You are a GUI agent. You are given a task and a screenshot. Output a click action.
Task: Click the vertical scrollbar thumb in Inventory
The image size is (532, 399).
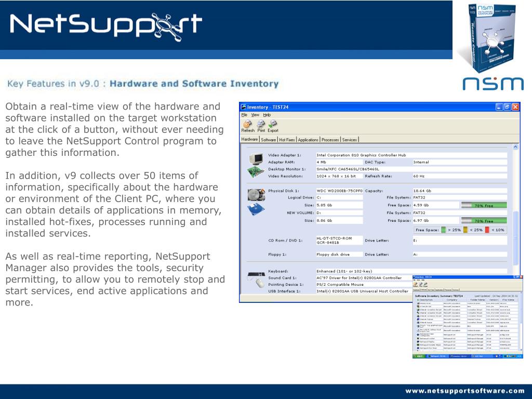(x=516, y=237)
